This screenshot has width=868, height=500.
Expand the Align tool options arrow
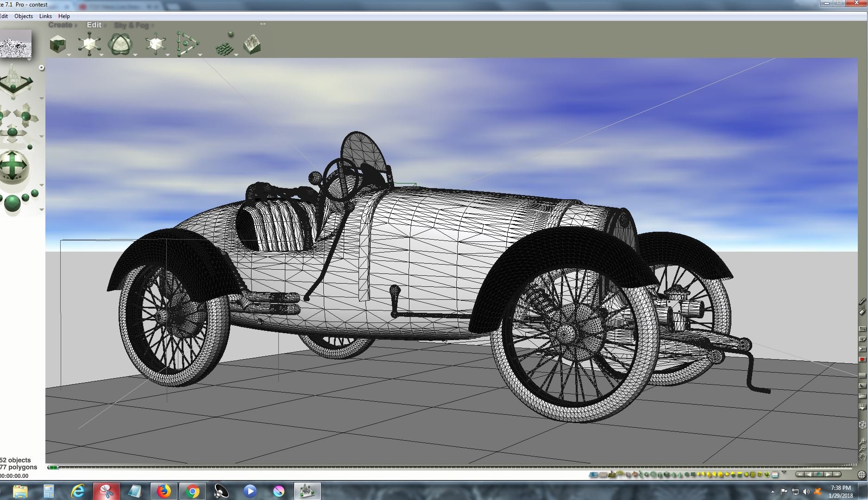(200, 55)
